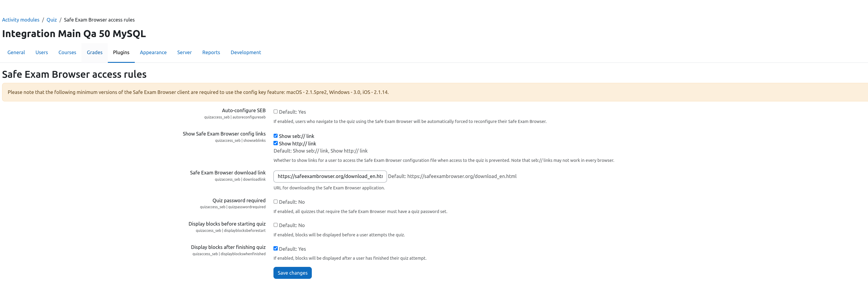Viewport: 868px width, 295px height.
Task: Switch to the Users tab
Action: [x=42, y=53]
